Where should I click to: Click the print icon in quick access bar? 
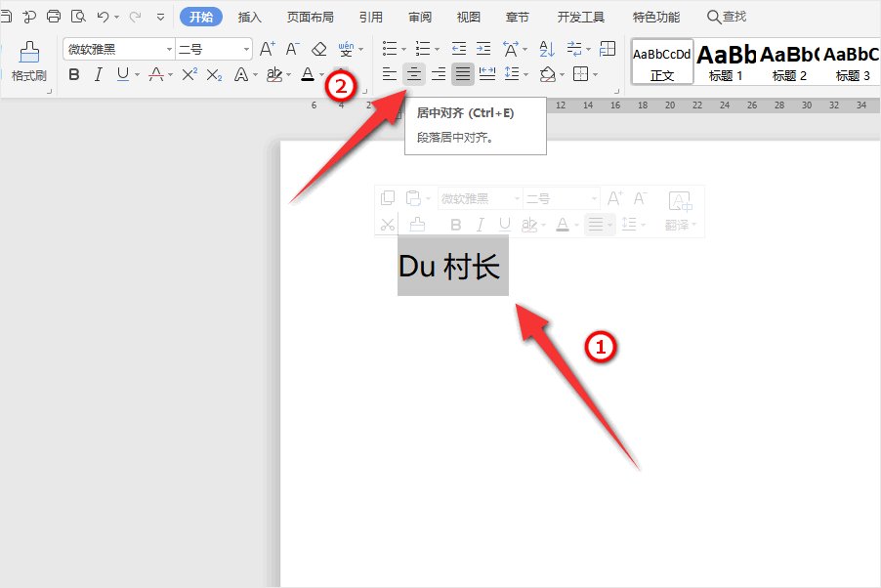54,17
